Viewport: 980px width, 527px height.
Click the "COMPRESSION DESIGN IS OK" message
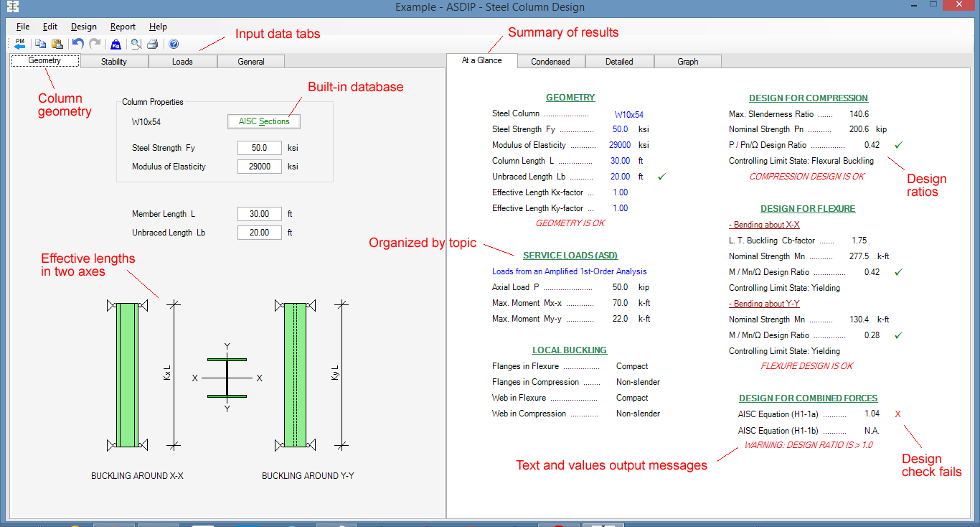coord(807,177)
